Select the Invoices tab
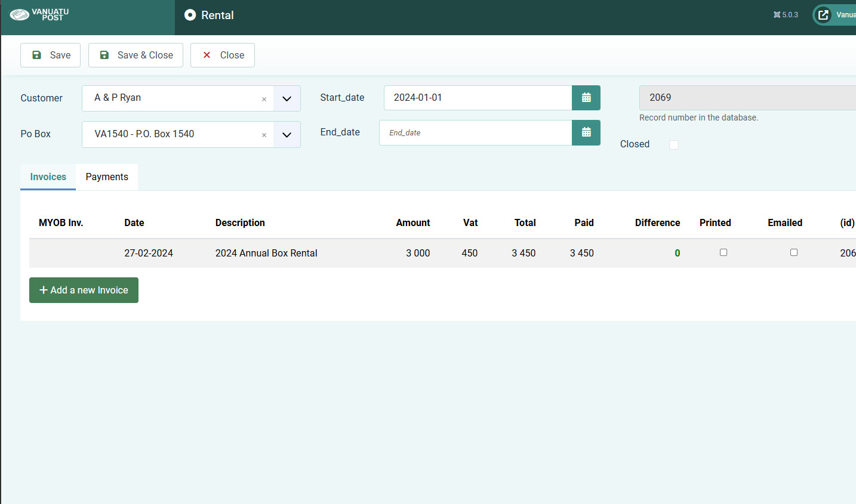The height and width of the screenshot is (504, 856). 48,177
